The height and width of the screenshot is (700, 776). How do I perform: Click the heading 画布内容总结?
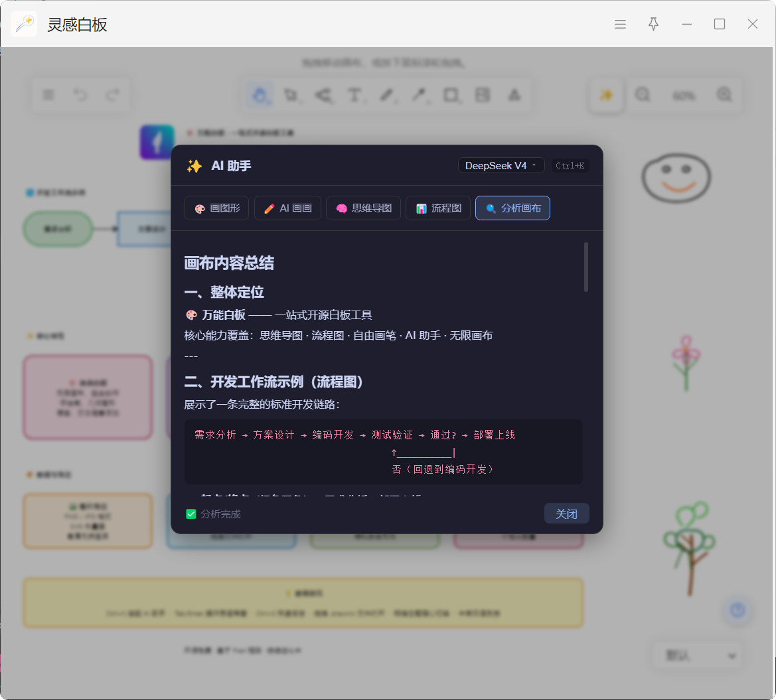pos(229,263)
